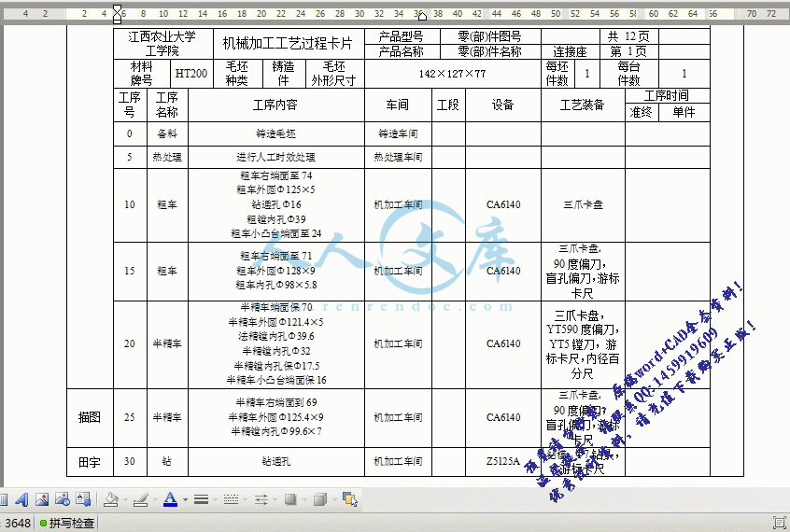790x532 pixels.
Task: Click the Z5125A equipment cell
Action: [502, 461]
